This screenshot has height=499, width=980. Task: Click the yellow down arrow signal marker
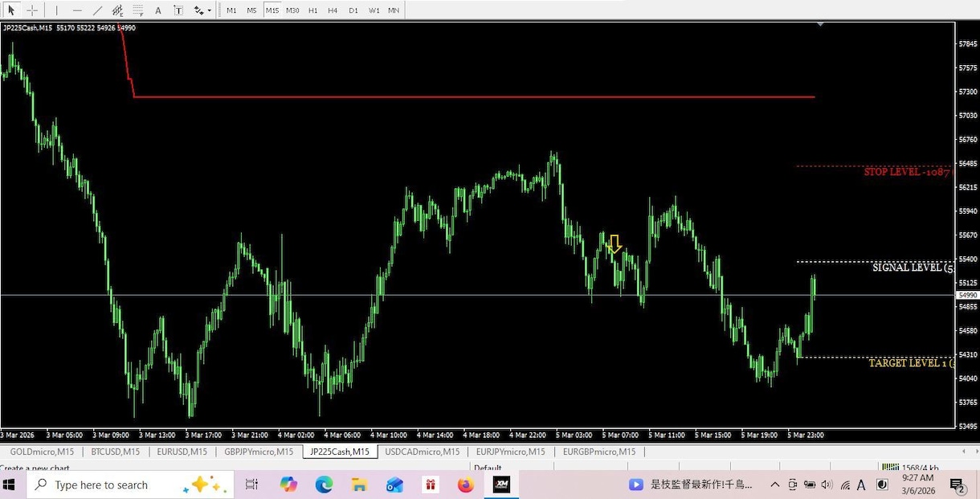[x=615, y=244]
